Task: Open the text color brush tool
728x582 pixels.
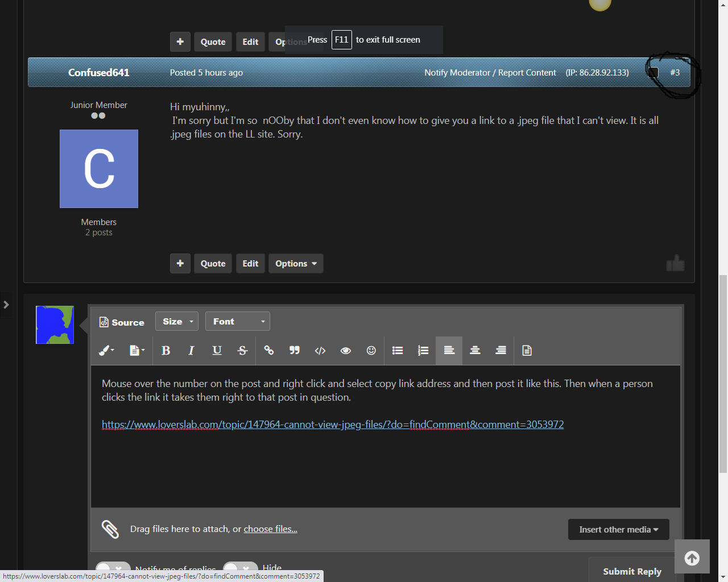Action: pyautogui.click(x=106, y=351)
